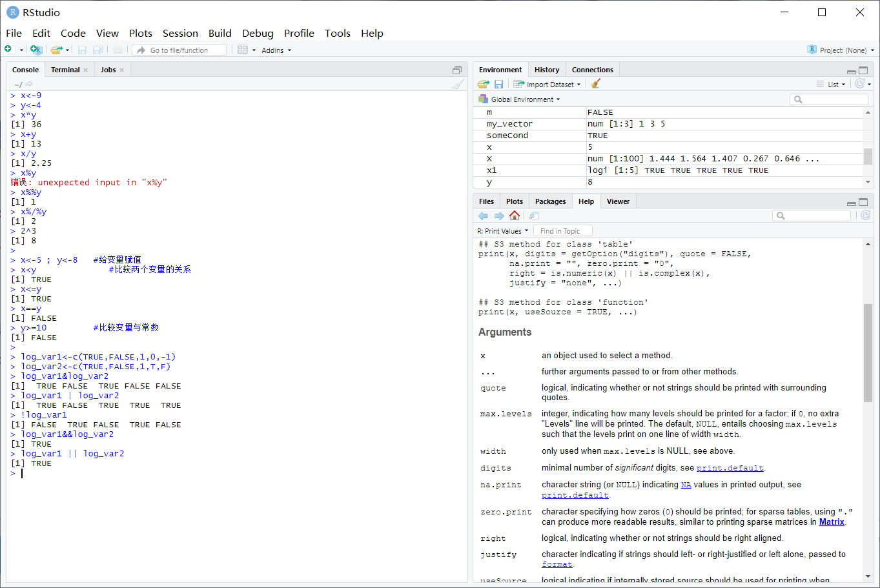Open the Viewer tab
This screenshot has height=588, width=880.
coord(618,201)
